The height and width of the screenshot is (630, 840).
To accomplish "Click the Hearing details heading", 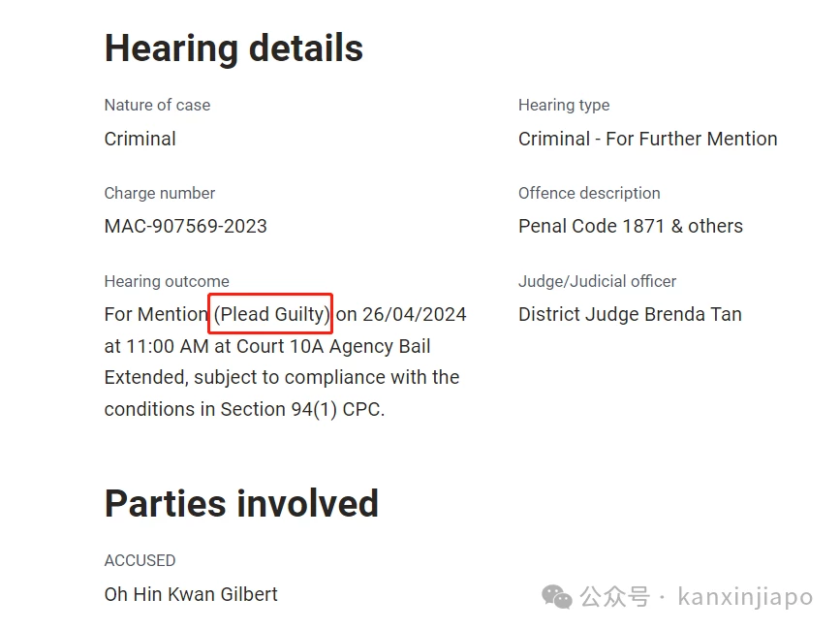I will [x=233, y=47].
